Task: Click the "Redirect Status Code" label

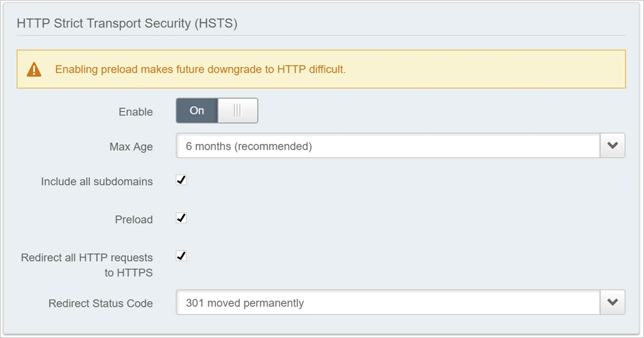Action: coord(100,303)
